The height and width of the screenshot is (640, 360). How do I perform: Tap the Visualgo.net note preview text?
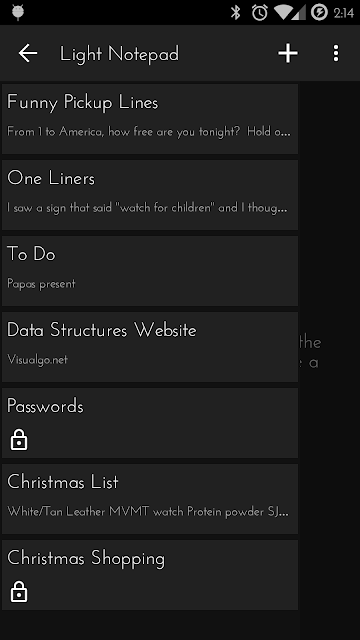(38, 360)
